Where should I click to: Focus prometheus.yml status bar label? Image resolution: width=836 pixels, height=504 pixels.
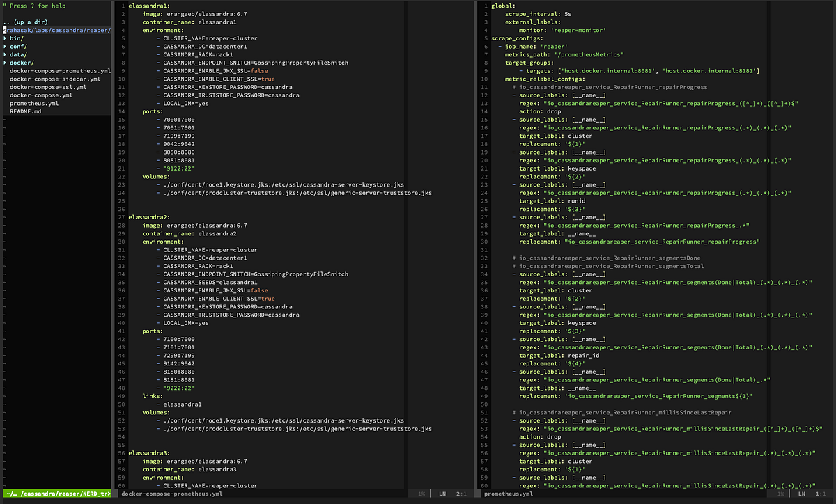[x=509, y=494]
